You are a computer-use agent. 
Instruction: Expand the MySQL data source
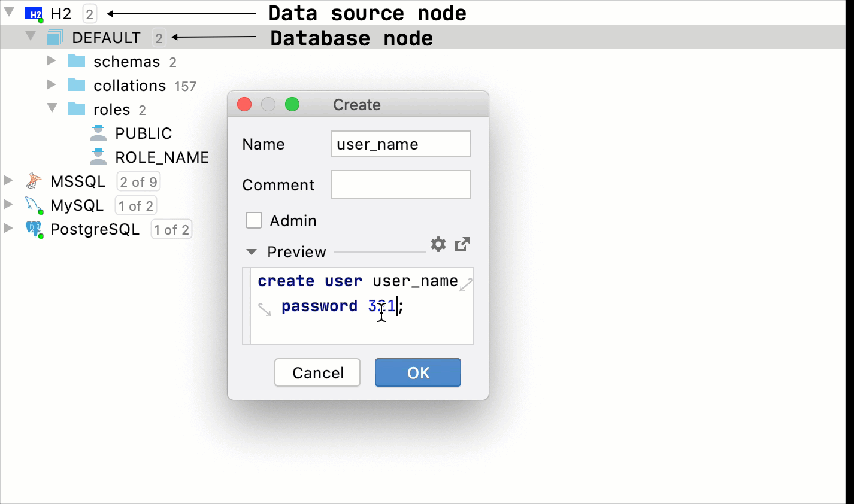click(8, 204)
